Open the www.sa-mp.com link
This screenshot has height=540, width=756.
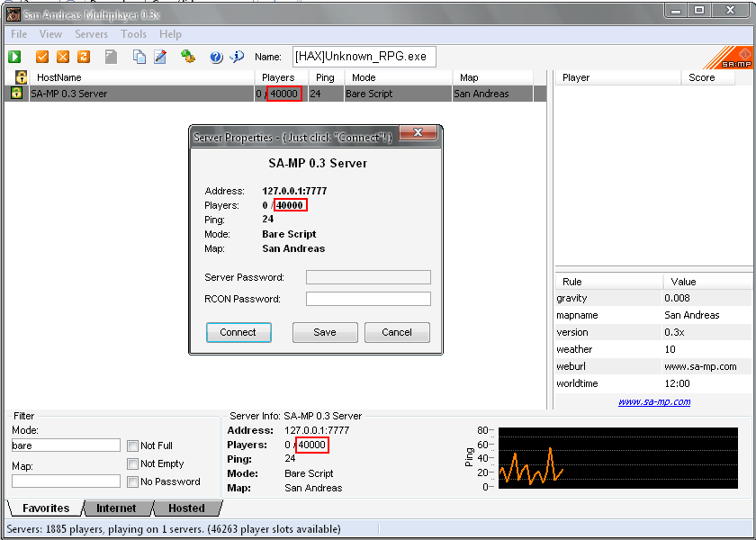(x=654, y=401)
